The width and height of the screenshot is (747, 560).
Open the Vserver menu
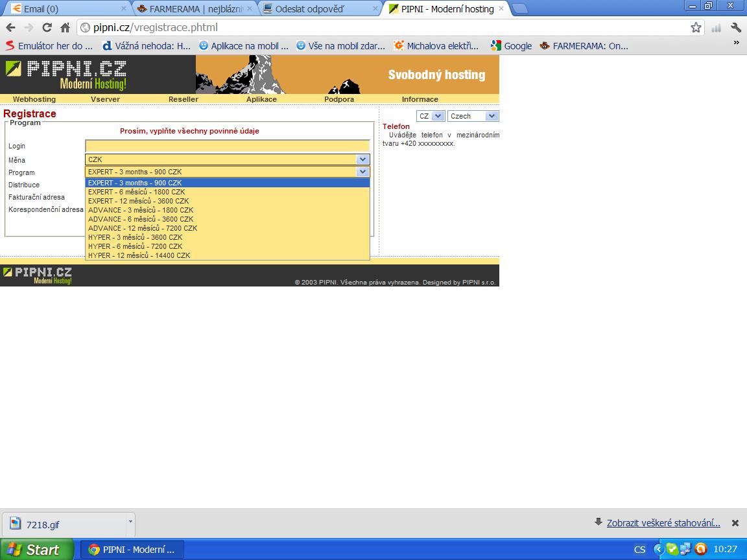pos(105,99)
